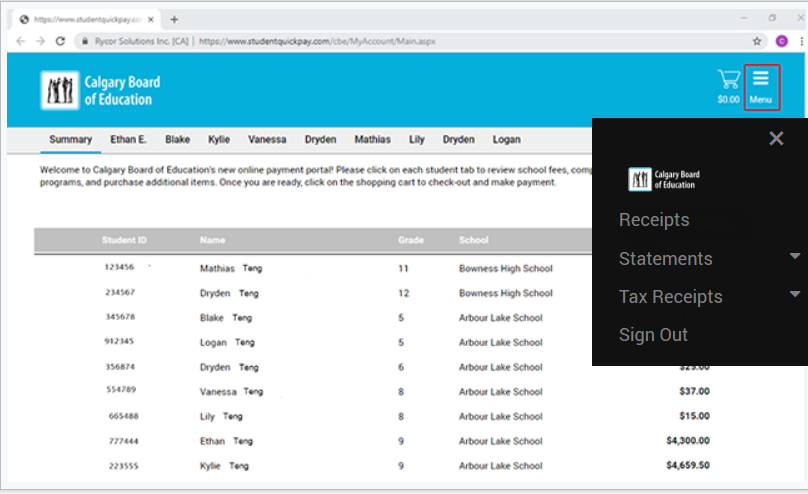Close the side menu with X

[x=776, y=139]
